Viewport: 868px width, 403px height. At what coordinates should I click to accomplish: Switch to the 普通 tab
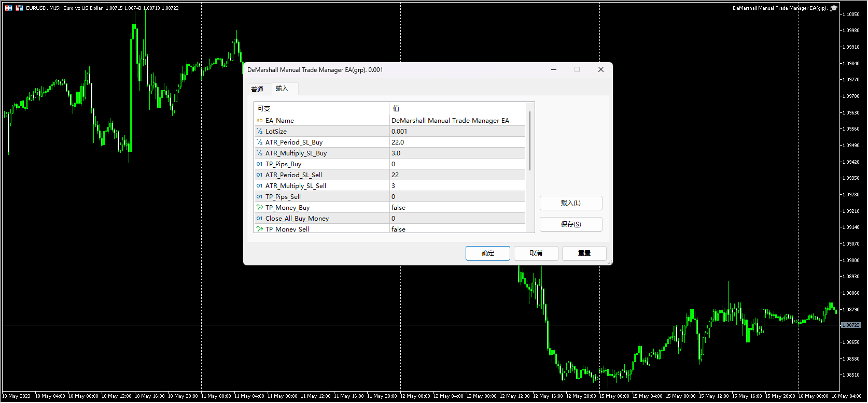[x=257, y=90]
